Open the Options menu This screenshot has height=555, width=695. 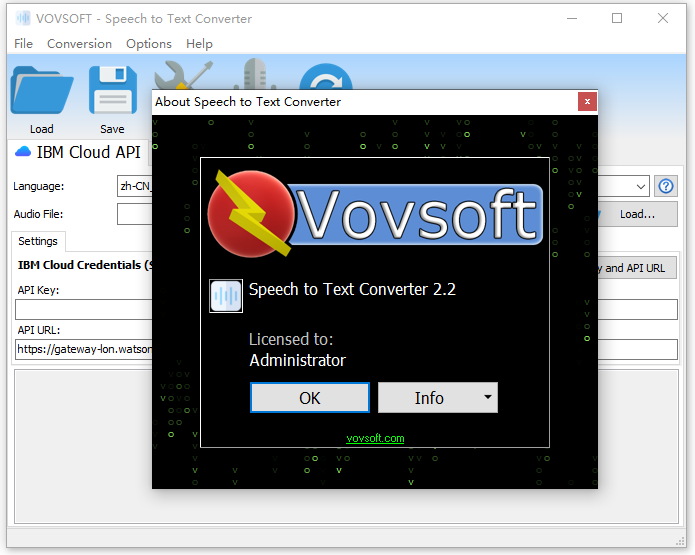(148, 43)
